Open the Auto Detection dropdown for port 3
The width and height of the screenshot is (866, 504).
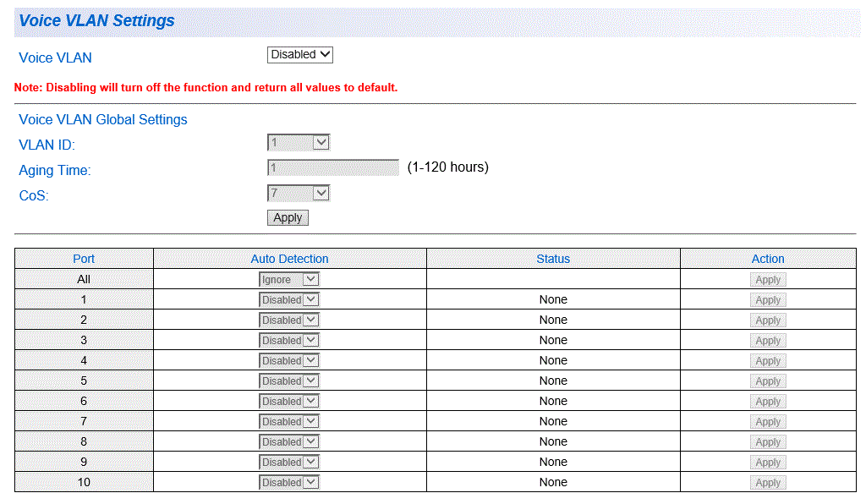[x=288, y=340]
